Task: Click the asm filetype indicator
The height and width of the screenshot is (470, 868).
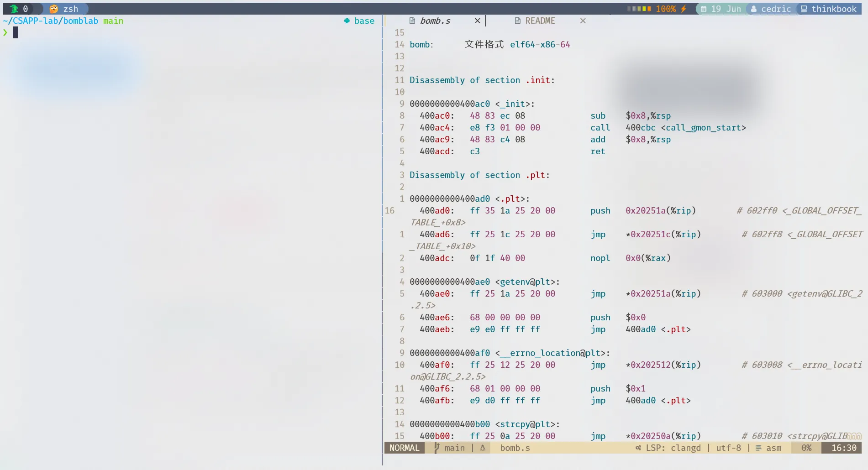Action: coord(773,448)
